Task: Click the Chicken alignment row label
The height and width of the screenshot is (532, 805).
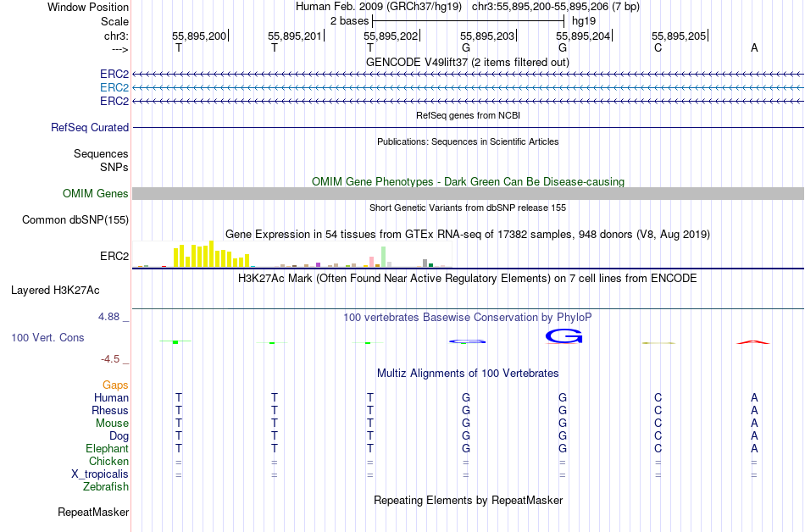Action: pyautogui.click(x=108, y=461)
